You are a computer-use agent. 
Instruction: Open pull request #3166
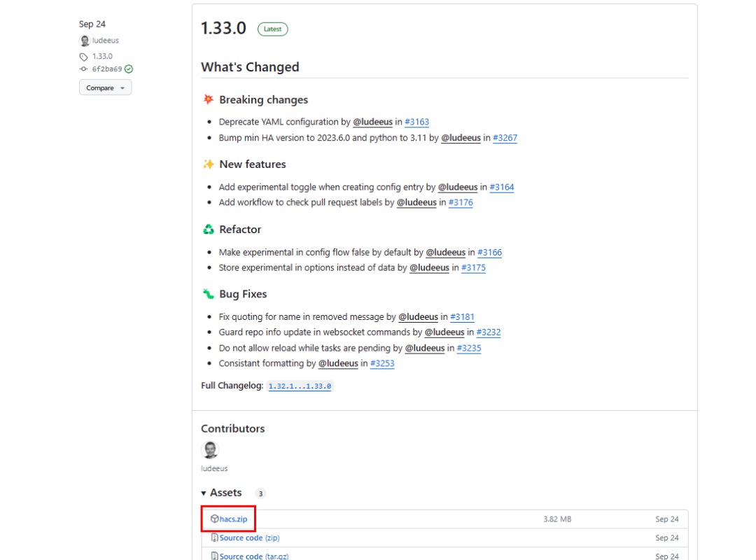click(x=489, y=252)
